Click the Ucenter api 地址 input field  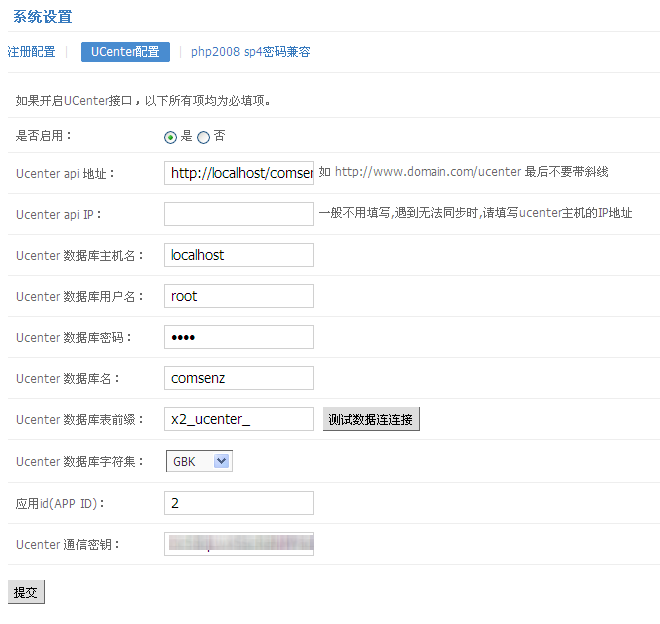(x=238, y=173)
